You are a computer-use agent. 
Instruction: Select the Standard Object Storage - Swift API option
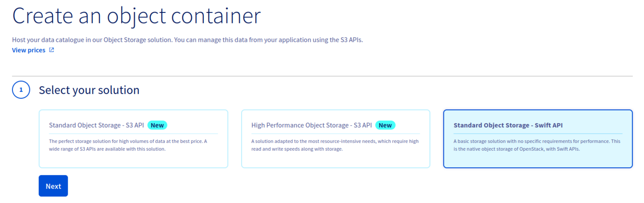pyautogui.click(x=538, y=156)
